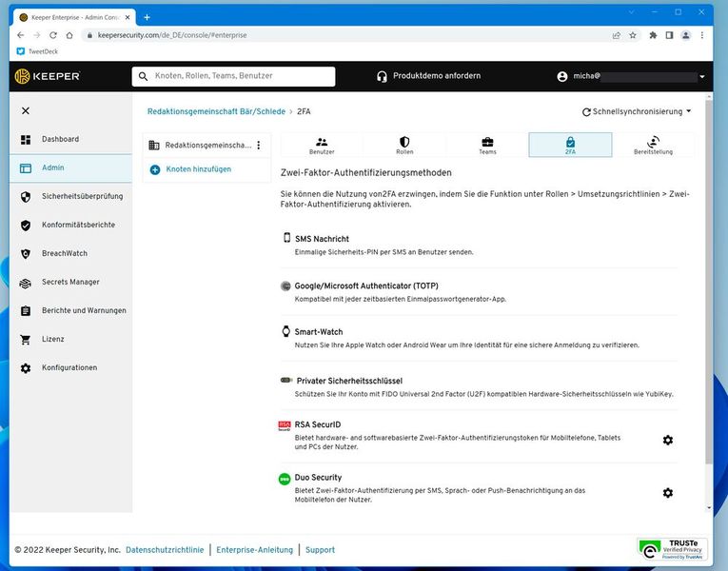Open the node's three-dot menu
728x571 pixels.
(x=259, y=146)
